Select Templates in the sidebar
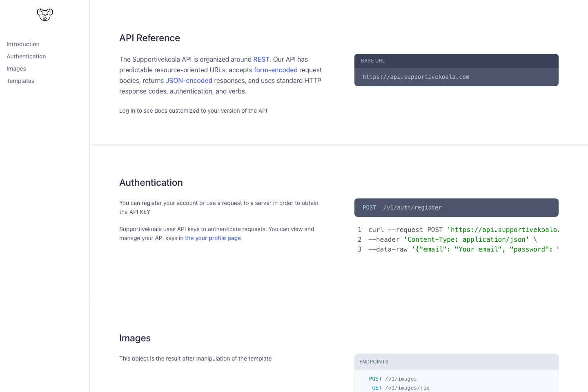The height and width of the screenshot is (392, 588). [x=20, y=81]
